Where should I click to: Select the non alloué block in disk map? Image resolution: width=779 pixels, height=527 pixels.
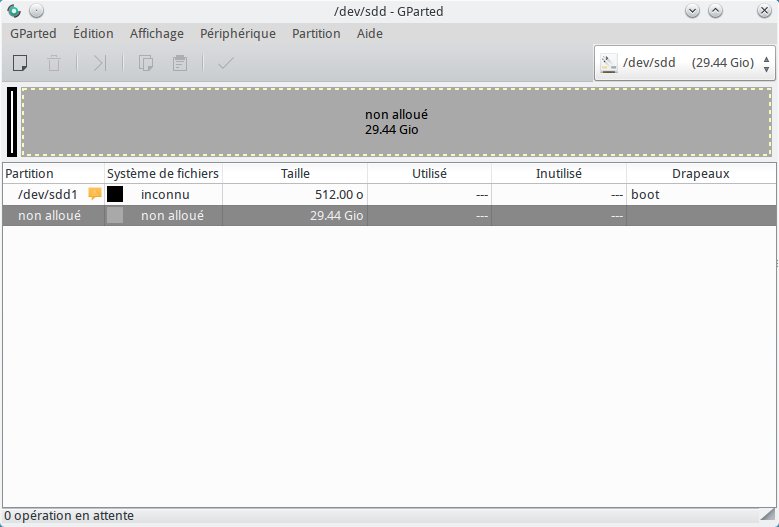coord(396,122)
